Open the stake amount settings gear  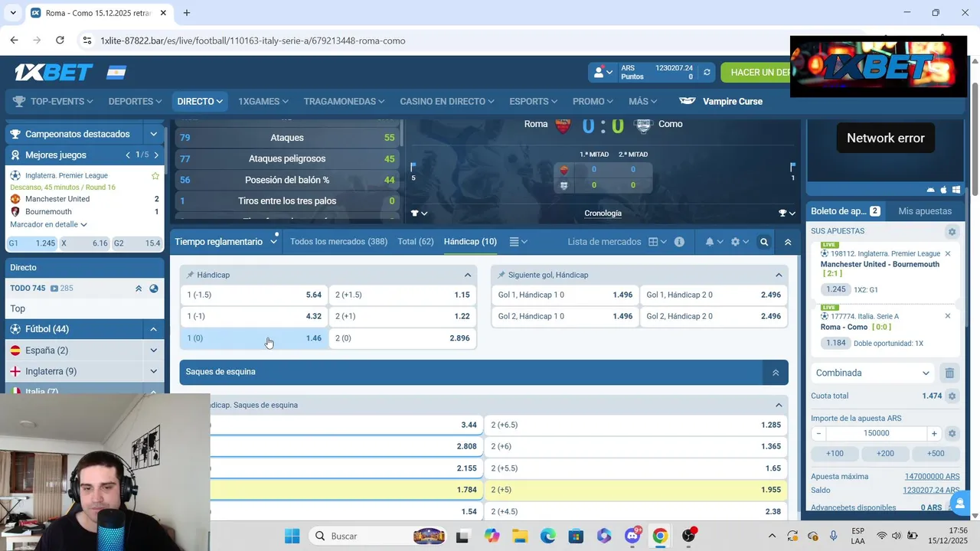pos(952,433)
